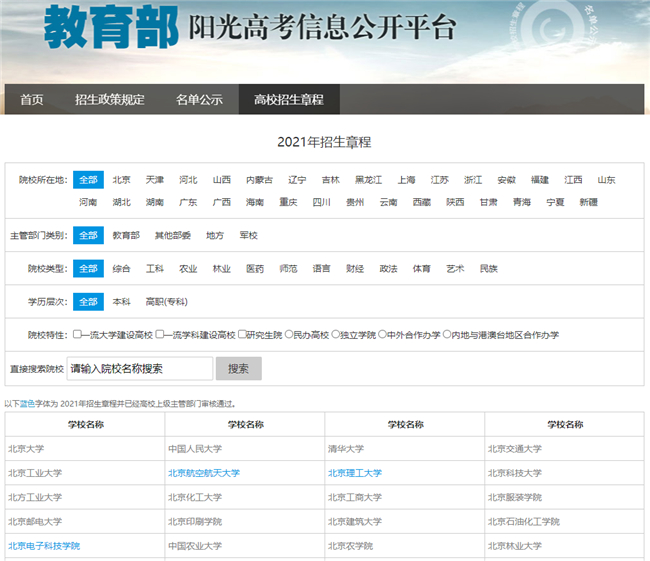Filter location by 浙江
Image resolution: width=650 pixels, height=561 pixels.
coord(473,180)
